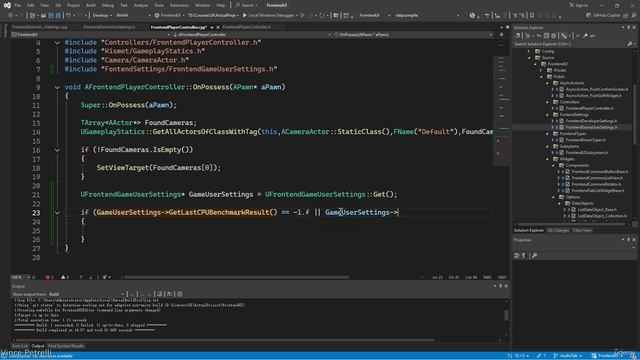Start Local Windows Debugger
Screen dimensions: 640x360
tap(268, 16)
